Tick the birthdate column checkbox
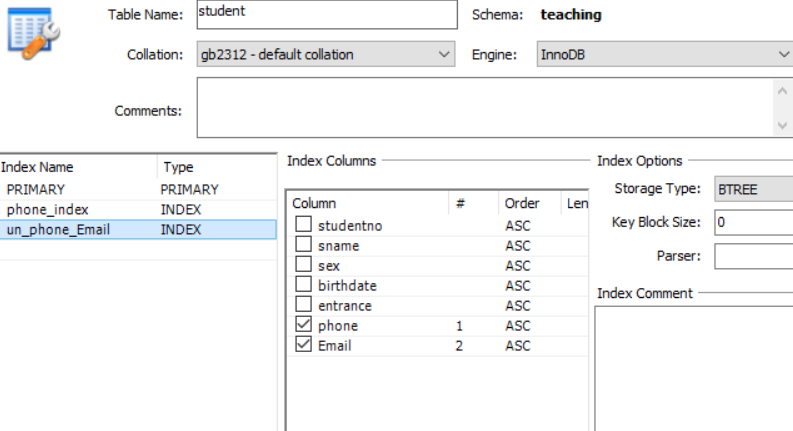The image size is (793, 431). (x=304, y=286)
